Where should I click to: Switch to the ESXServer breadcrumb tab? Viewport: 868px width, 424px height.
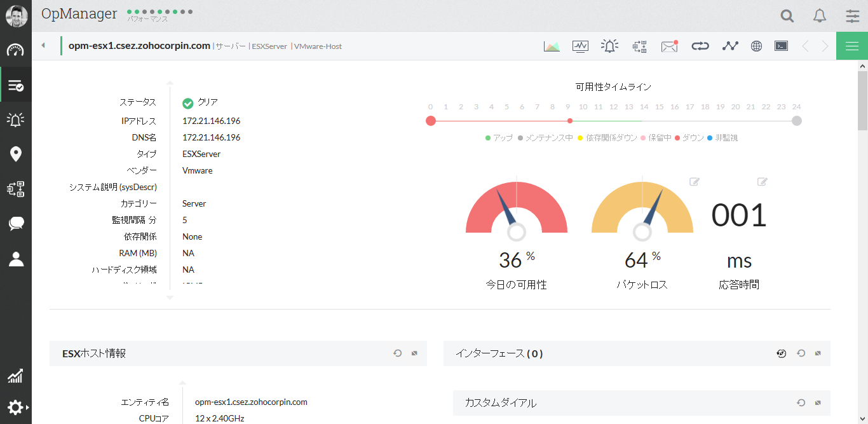point(269,46)
